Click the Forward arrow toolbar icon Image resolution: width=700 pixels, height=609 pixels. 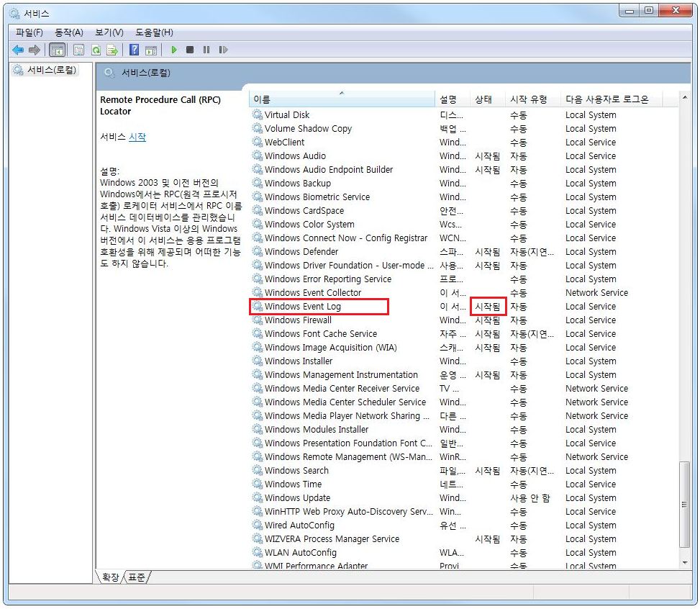click(35, 50)
